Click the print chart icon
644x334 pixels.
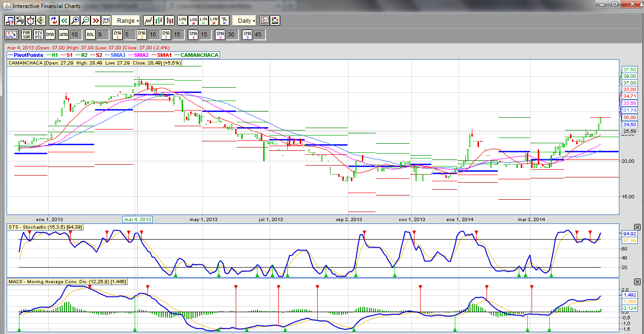pos(20,20)
